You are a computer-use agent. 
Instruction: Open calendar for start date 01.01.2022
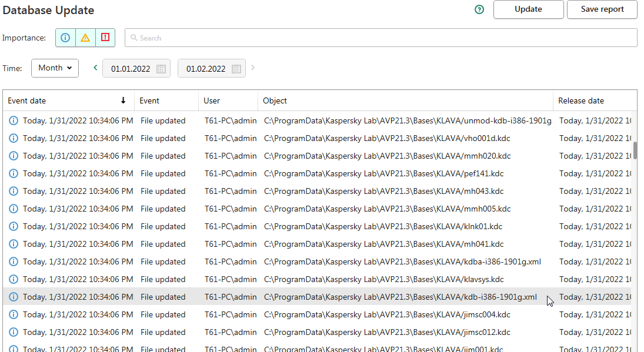[x=161, y=69]
